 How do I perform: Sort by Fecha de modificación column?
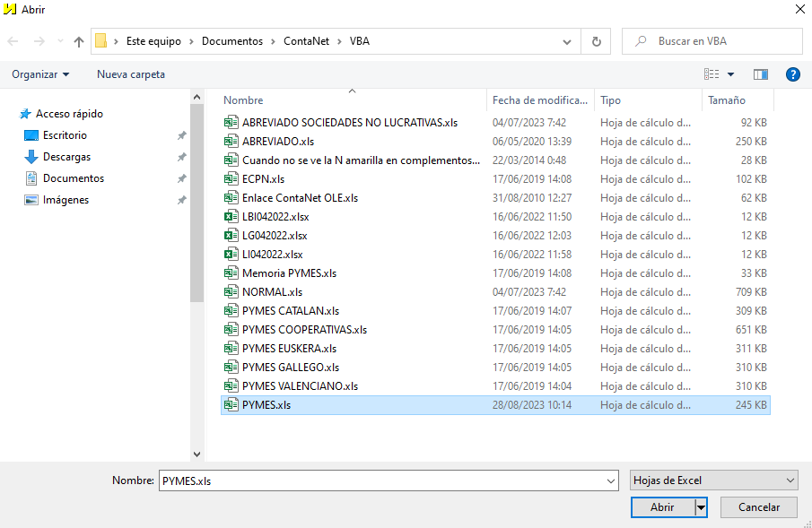click(539, 100)
